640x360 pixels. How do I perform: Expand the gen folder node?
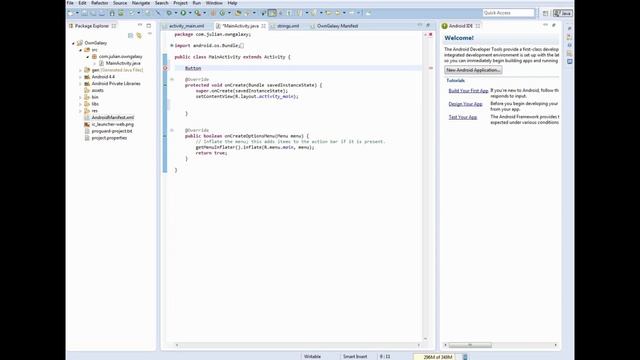pos(80,70)
